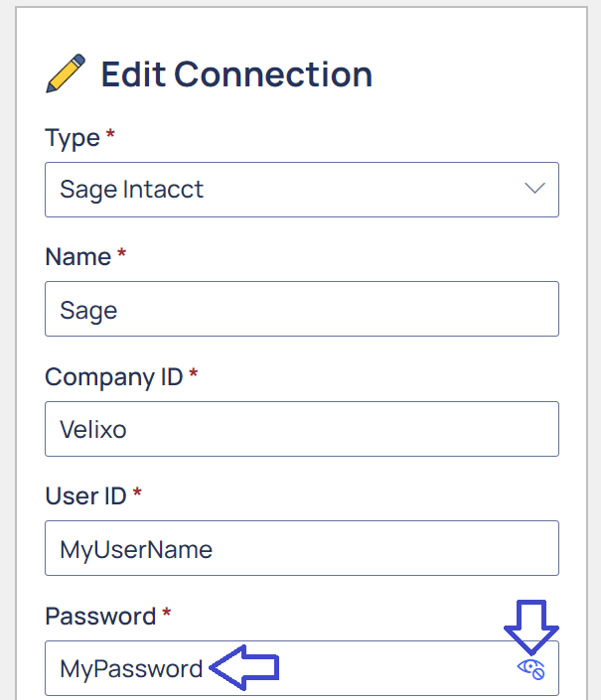Click into the User ID input box
Screen dimensions: 601x700
click(302, 548)
